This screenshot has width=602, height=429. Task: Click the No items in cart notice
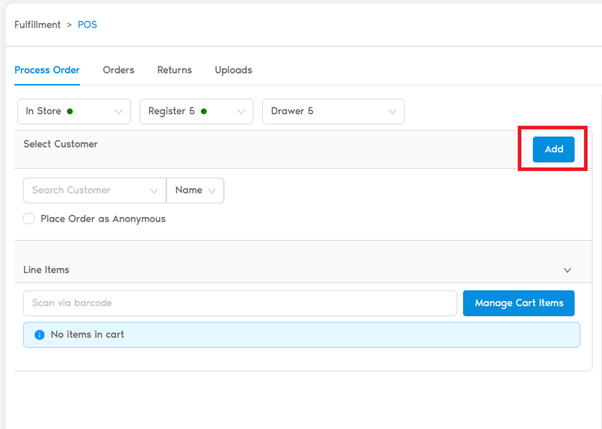pyautogui.click(x=300, y=335)
